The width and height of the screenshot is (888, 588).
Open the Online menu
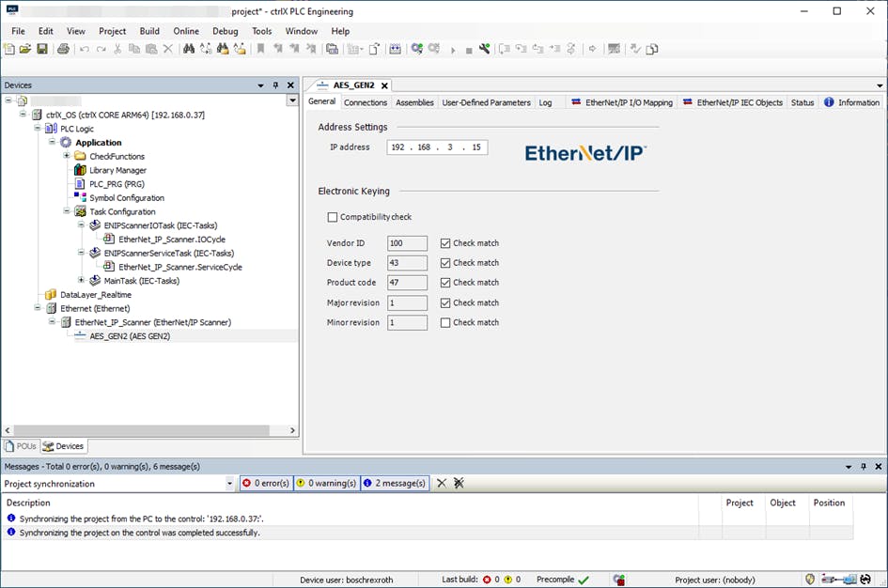[x=185, y=31]
